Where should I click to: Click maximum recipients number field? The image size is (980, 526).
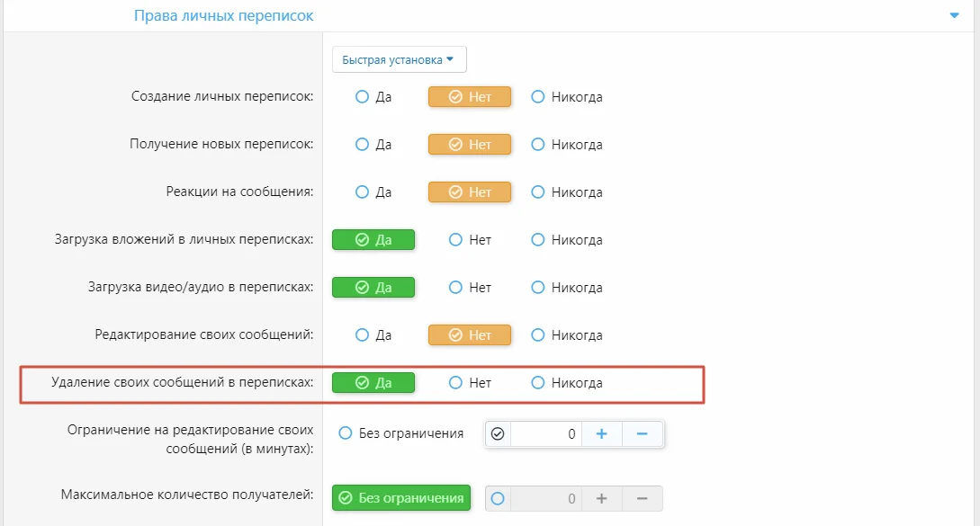click(545, 498)
